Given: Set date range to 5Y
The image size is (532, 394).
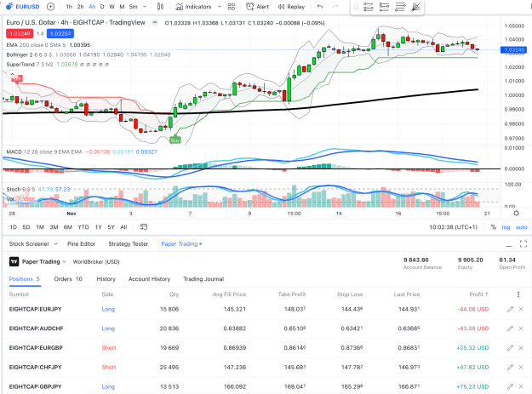Looking at the screenshot, I should click(111, 227).
